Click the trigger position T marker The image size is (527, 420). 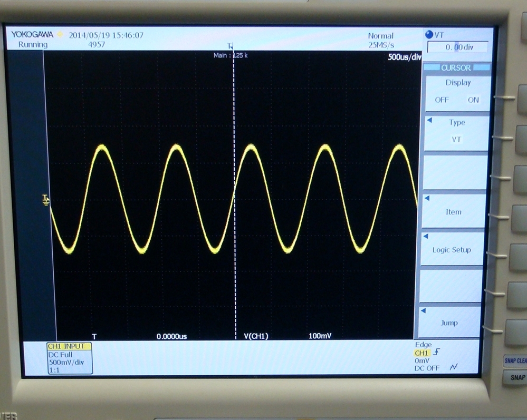[x=230, y=46]
